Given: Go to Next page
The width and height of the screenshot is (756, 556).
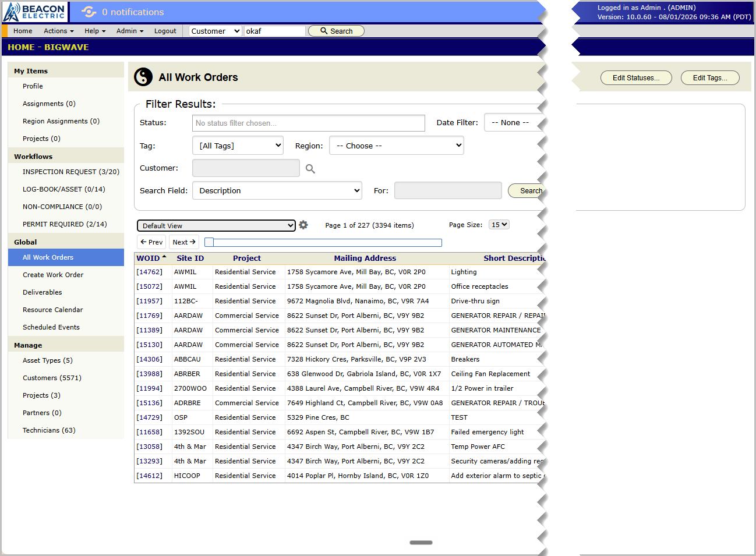Looking at the screenshot, I should point(184,242).
